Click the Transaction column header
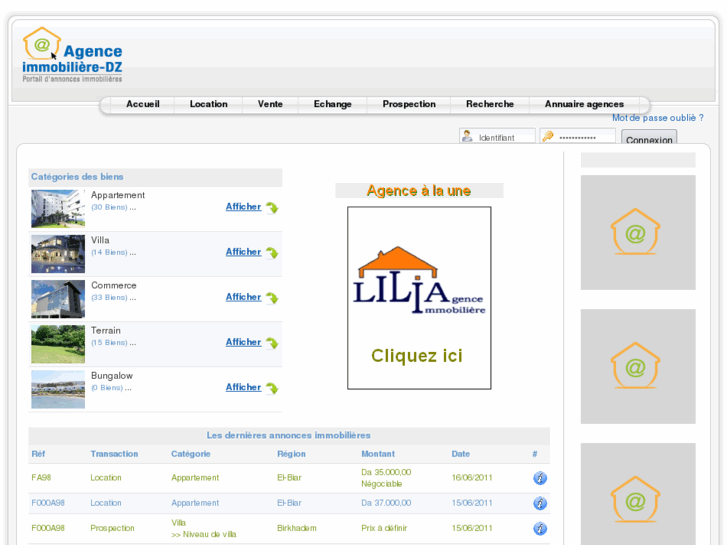Screen dimensions: 727x545 [x=114, y=454]
